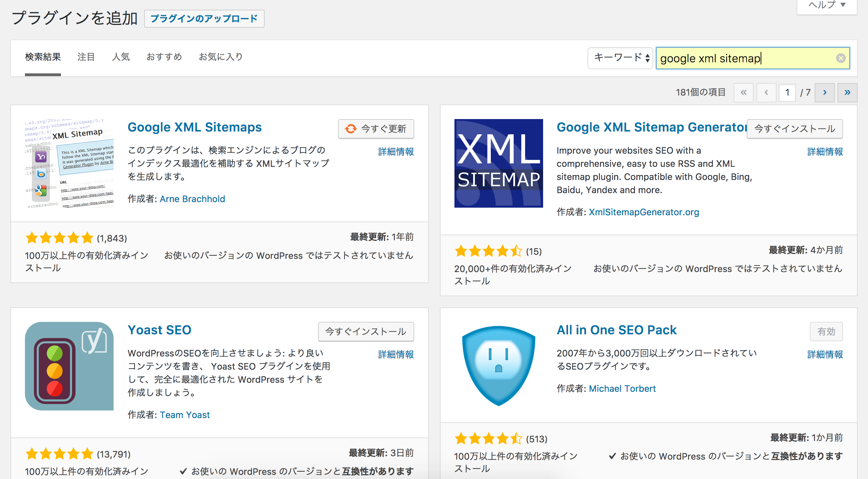Visit author XmlSitemapGenerator.org link
Image resolution: width=868 pixels, height=479 pixels.
(x=644, y=212)
